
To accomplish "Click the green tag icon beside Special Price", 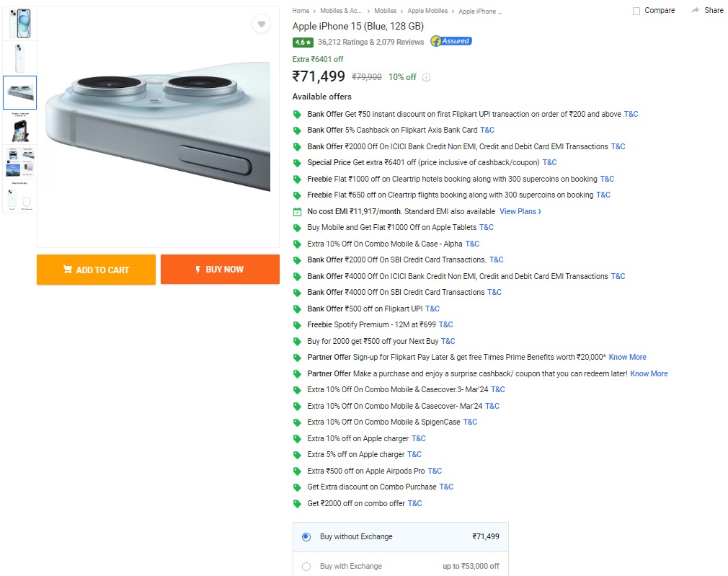I will tap(297, 162).
